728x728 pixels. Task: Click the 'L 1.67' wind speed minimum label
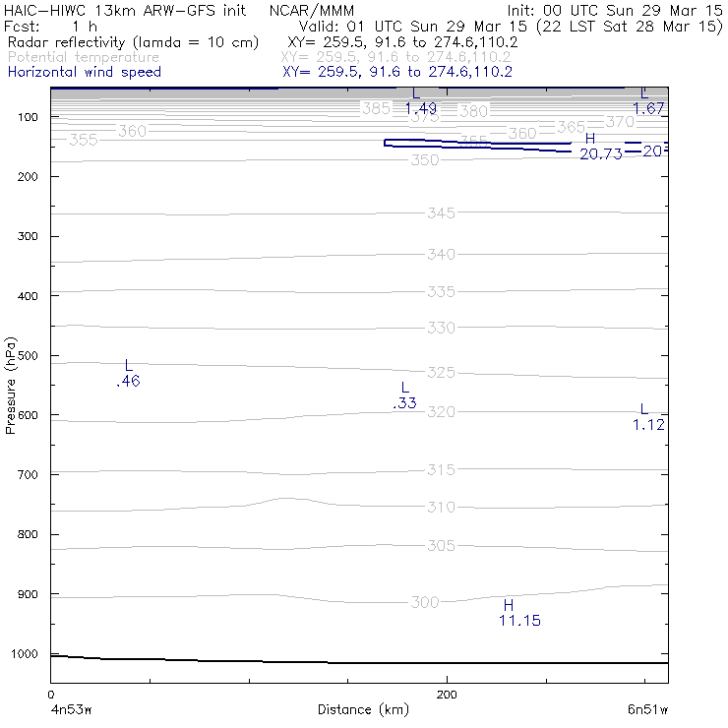coord(648,101)
